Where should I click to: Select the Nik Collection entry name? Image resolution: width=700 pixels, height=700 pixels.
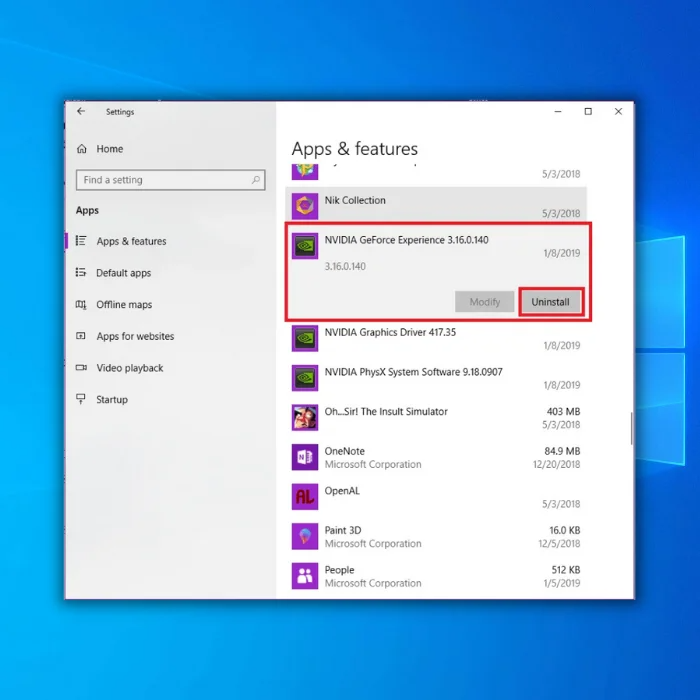tap(355, 200)
